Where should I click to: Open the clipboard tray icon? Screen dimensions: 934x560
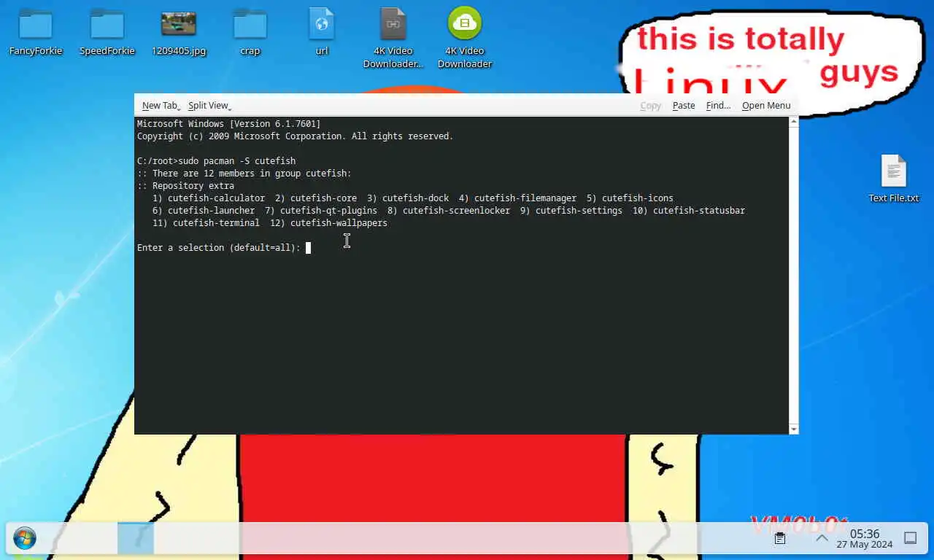[x=779, y=538]
